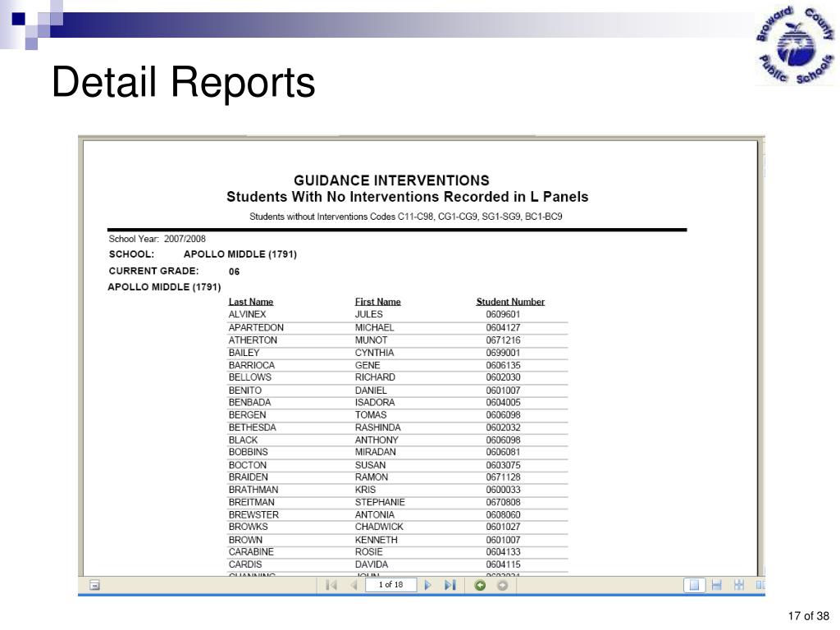Click the CURRENT GRADE value 06
The width and height of the screenshot is (840, 630).
point(234,272)
